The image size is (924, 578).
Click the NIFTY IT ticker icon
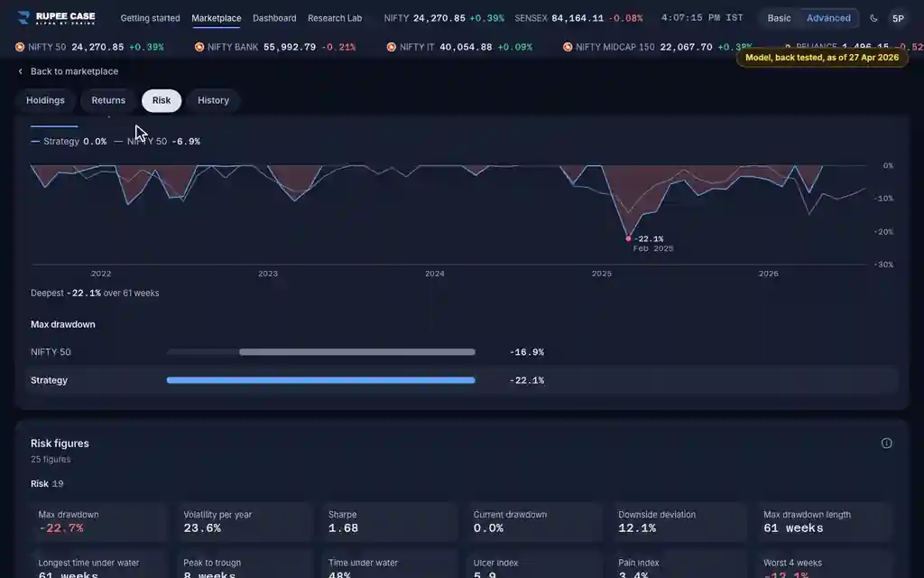click(392, 47)
